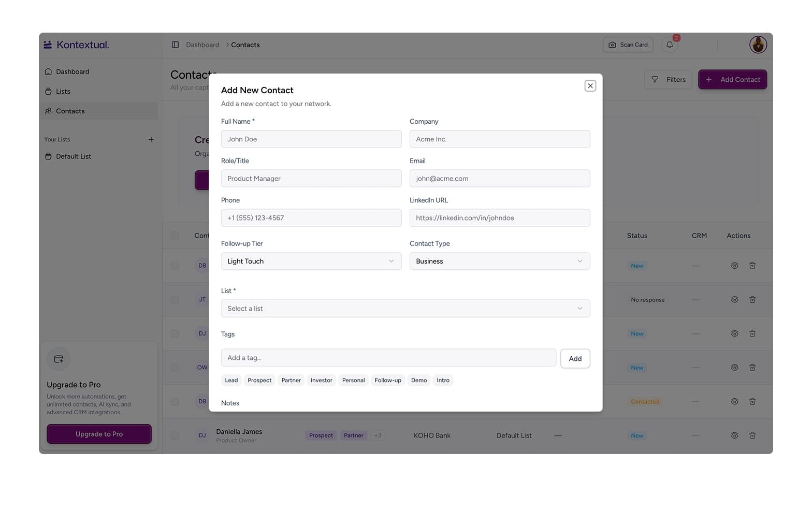Viewport: 812px width, 510px height.
Task: View the OW contact row details
Action: [x=734, y=368]
